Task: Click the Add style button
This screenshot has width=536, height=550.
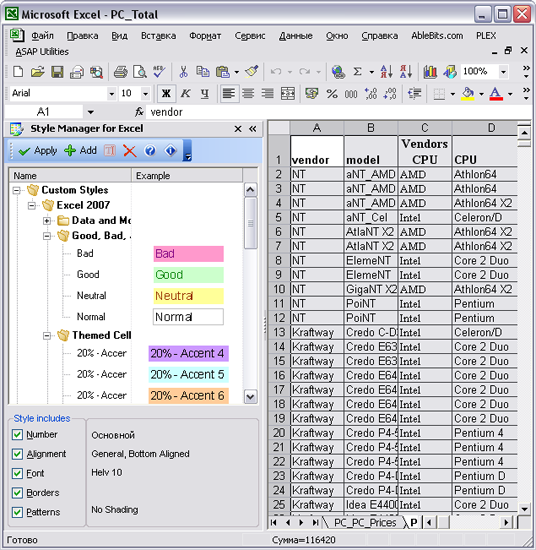Action: (80, 151)
